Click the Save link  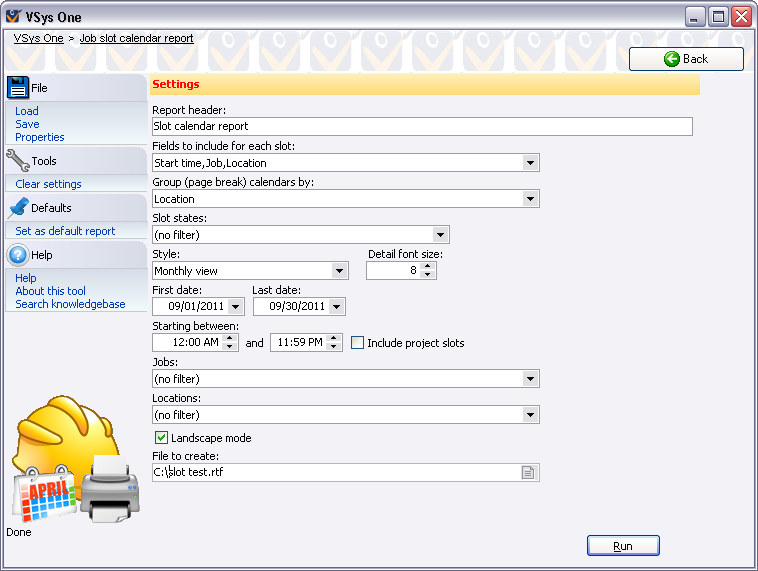(x=27, y=124)
